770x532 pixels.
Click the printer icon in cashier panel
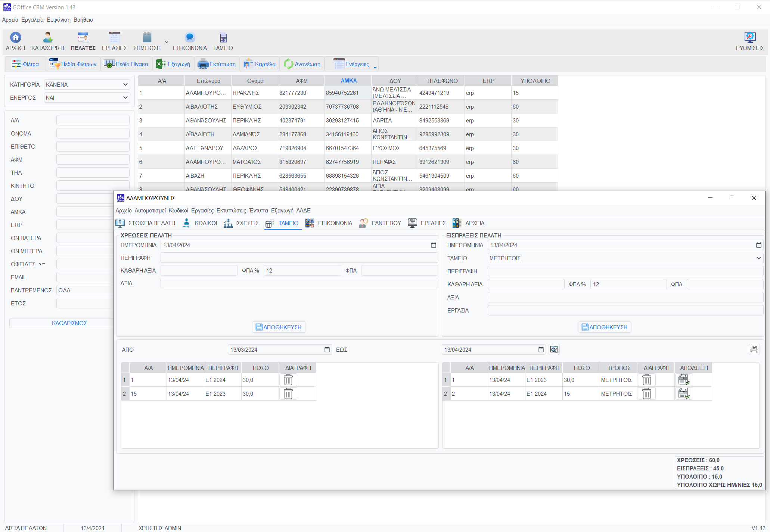[754, 349]
